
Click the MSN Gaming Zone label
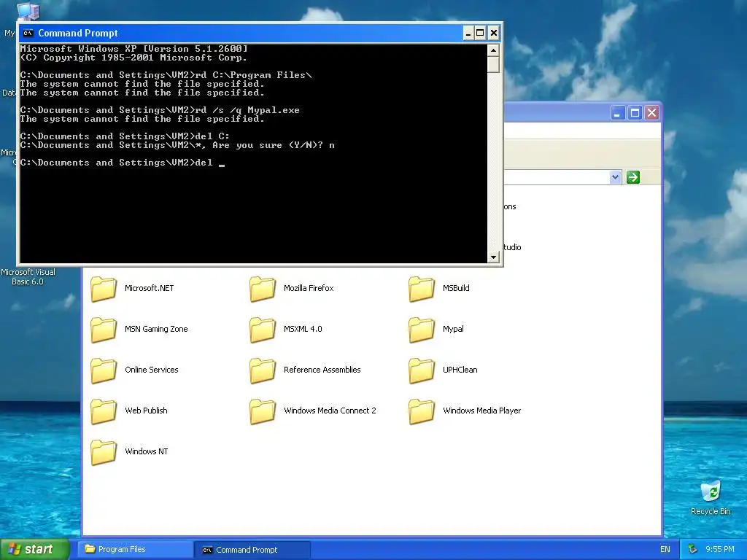(156, 329)
